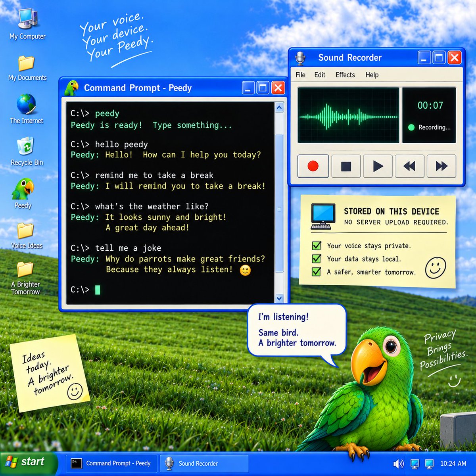Viewport: 476px width, 476px height.
Task: Click the Command Prompt vertical scrollbar thumb
Action: point(279,203)
